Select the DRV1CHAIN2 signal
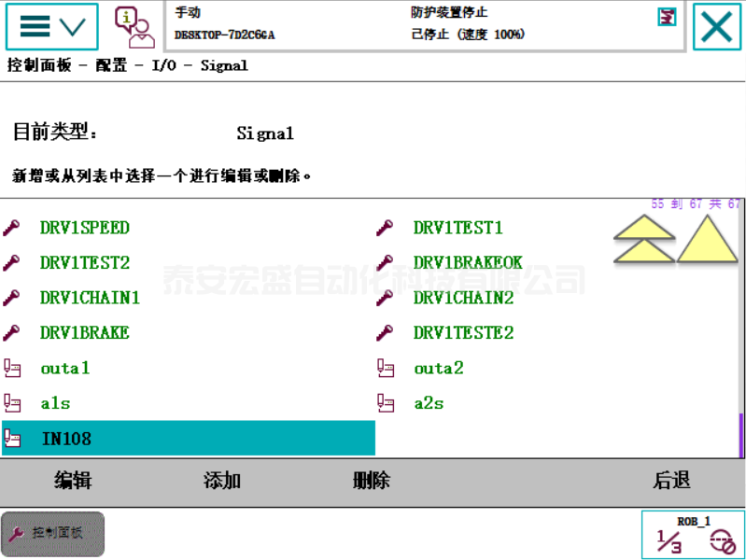 pyautogui.click(x=463, y=298)
